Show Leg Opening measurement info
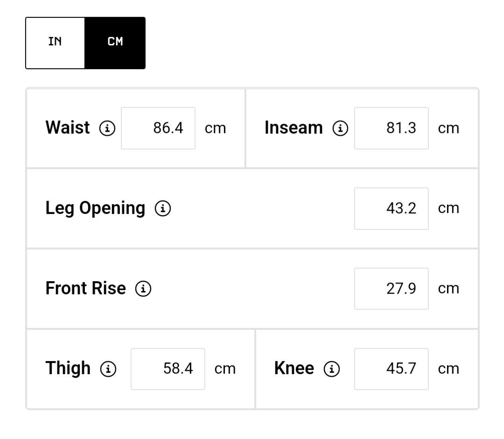The height and width of the screenshot is (439, 504). pyautogui.click(x=163, y=208)
